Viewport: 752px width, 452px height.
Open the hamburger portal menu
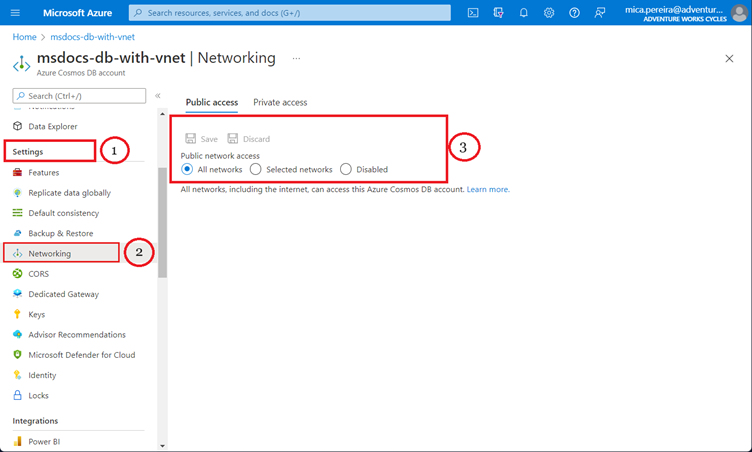pos(15,13)
